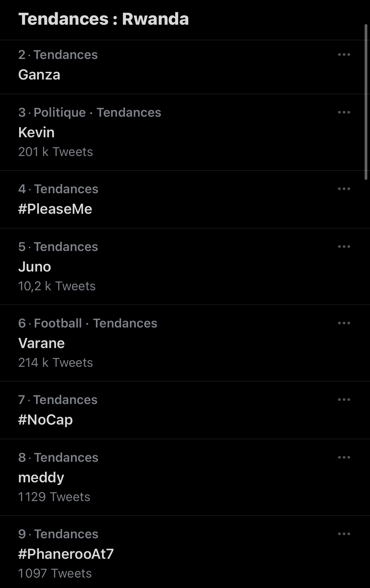Click the 214 k Tweets count
Image resolution: width=370 pixels, height=588 pixels.
(55, 363)
